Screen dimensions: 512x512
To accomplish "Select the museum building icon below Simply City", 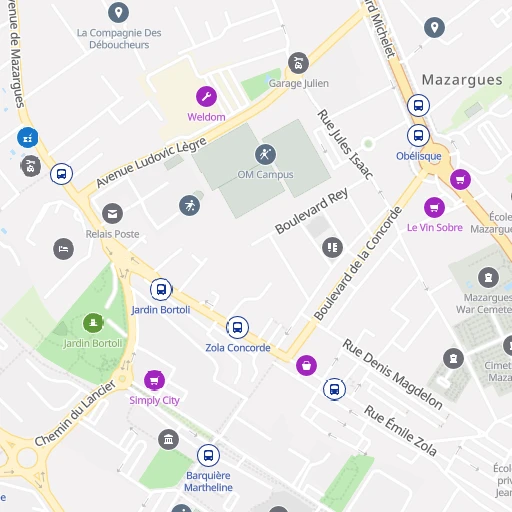I will (x=168, y=440).
